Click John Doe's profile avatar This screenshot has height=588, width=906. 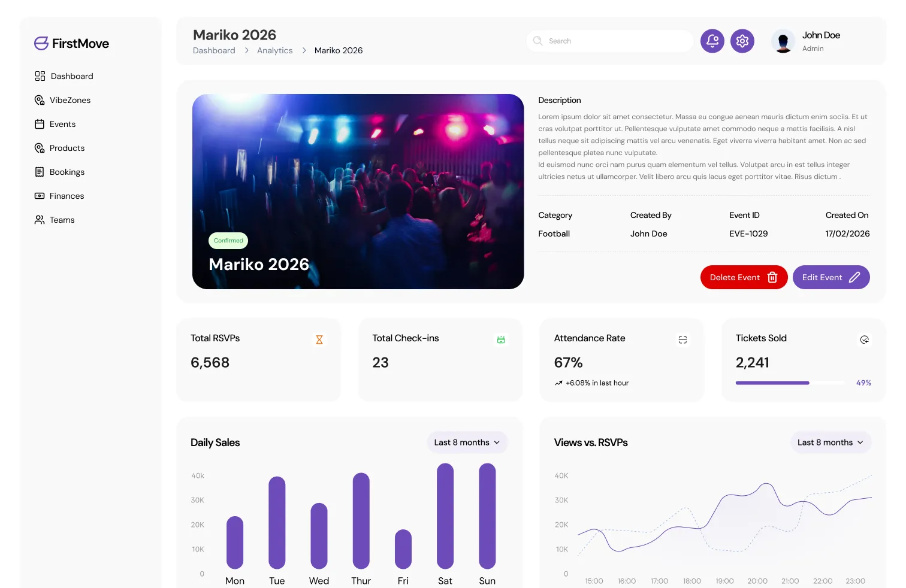pos(783,41)
